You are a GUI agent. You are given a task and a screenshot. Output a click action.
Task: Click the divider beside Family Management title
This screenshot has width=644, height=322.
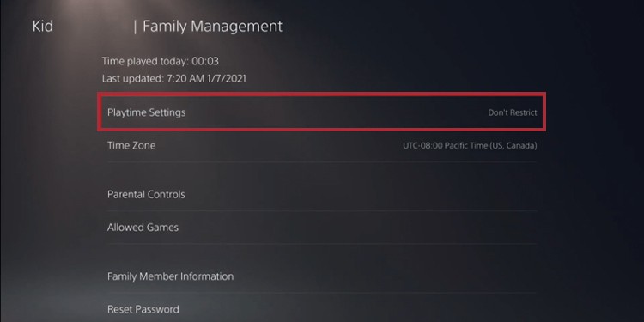pyautogui.click(x=135, y=27)
